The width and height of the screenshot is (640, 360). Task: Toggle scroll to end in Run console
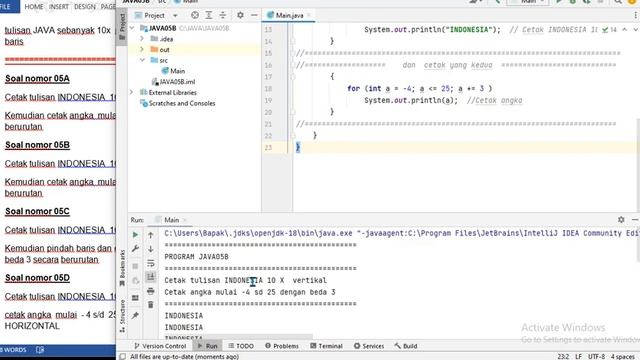click(x=151, y=277)
